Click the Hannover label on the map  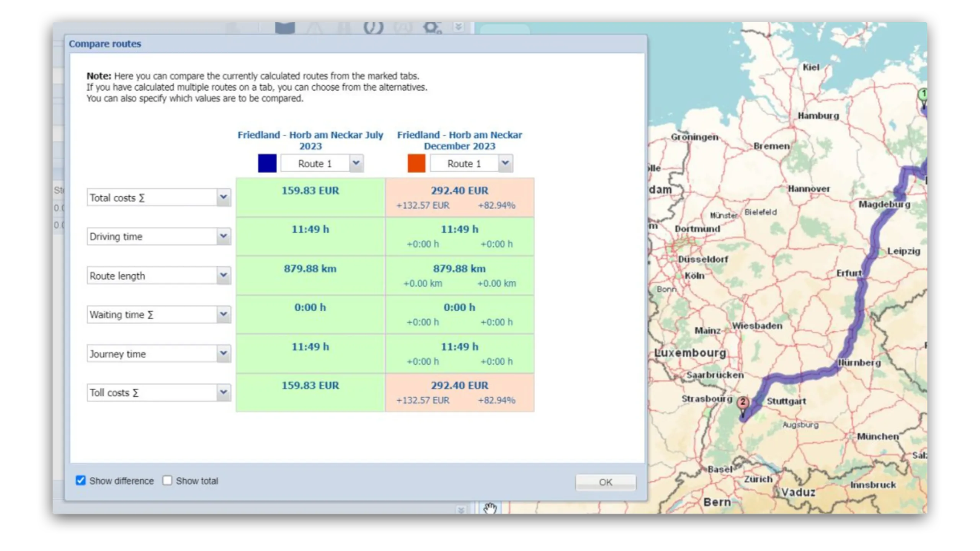(809, 189)
